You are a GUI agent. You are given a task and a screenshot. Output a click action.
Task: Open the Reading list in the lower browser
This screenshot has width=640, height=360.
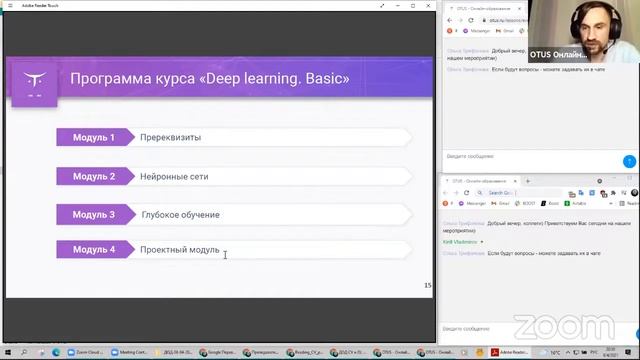629,203
